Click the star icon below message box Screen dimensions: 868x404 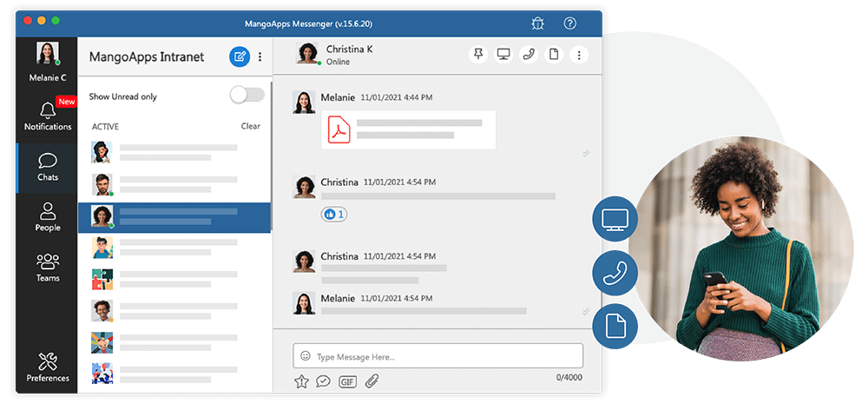point(301,381)
